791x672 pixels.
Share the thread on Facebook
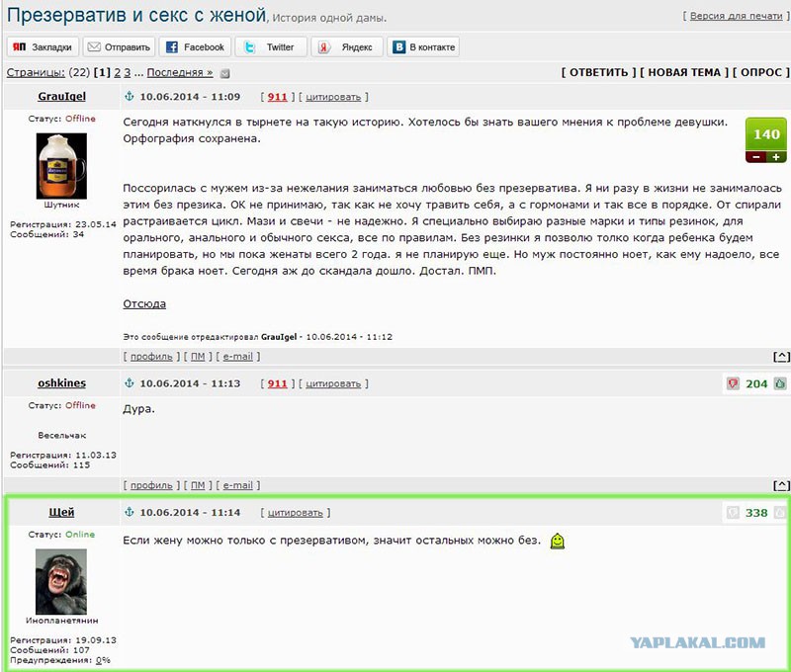tap(195, 46)
